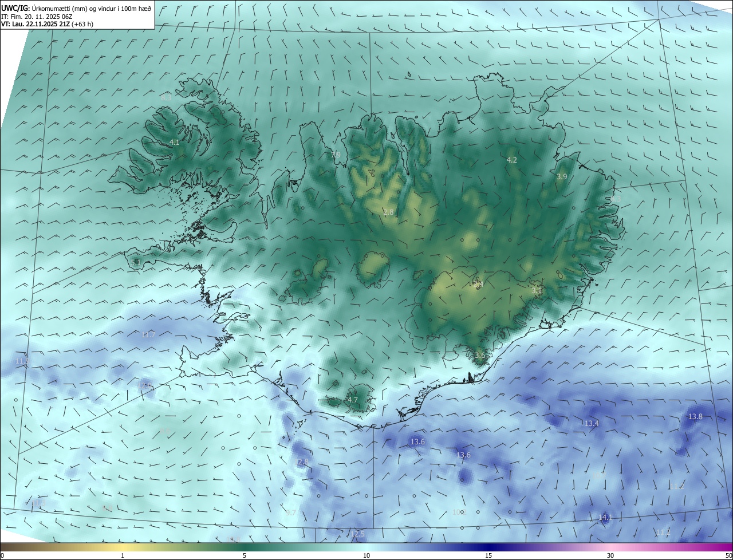Click the 5.1 value on Snæfellsnes peninsula
The width and height of the screenshot is (733, 560).
[136, 262]
